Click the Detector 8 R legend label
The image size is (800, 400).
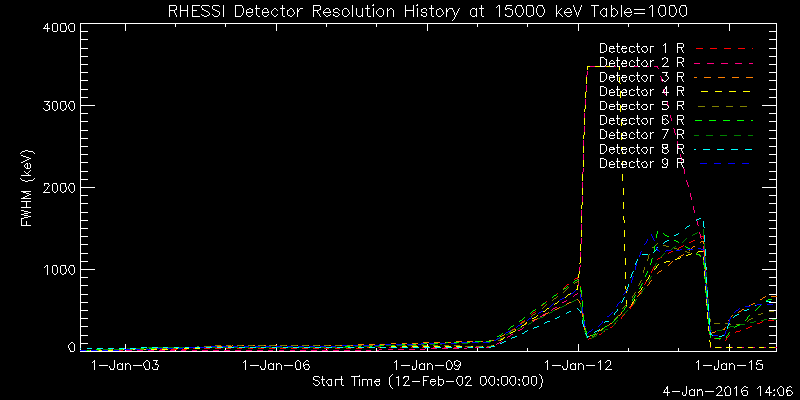point(641,148)
